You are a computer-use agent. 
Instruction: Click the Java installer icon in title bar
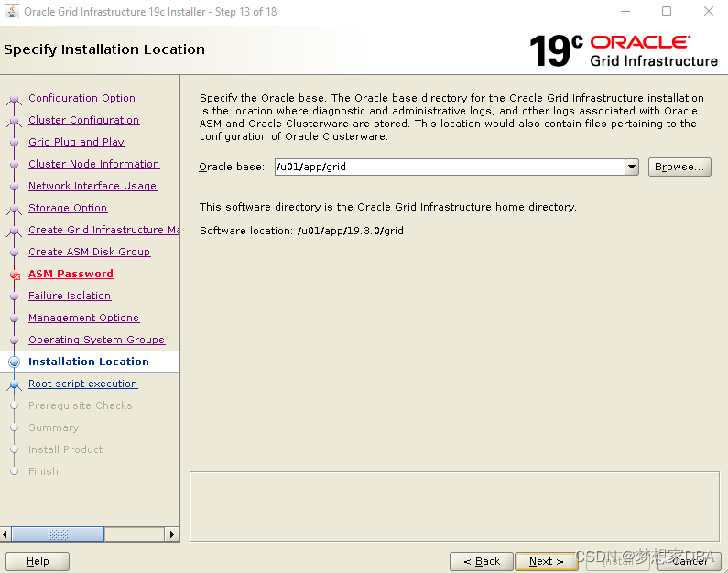click(x=12, y=11)
